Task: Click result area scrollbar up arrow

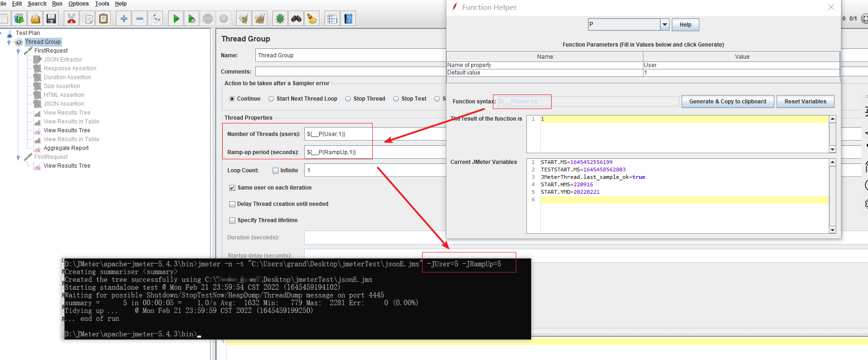Action: pos(833,119)
